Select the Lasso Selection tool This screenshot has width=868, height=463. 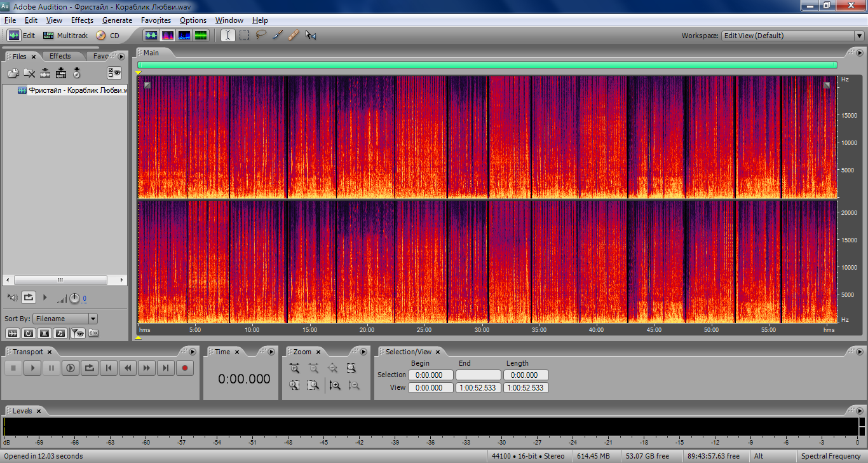coord(261,36)
